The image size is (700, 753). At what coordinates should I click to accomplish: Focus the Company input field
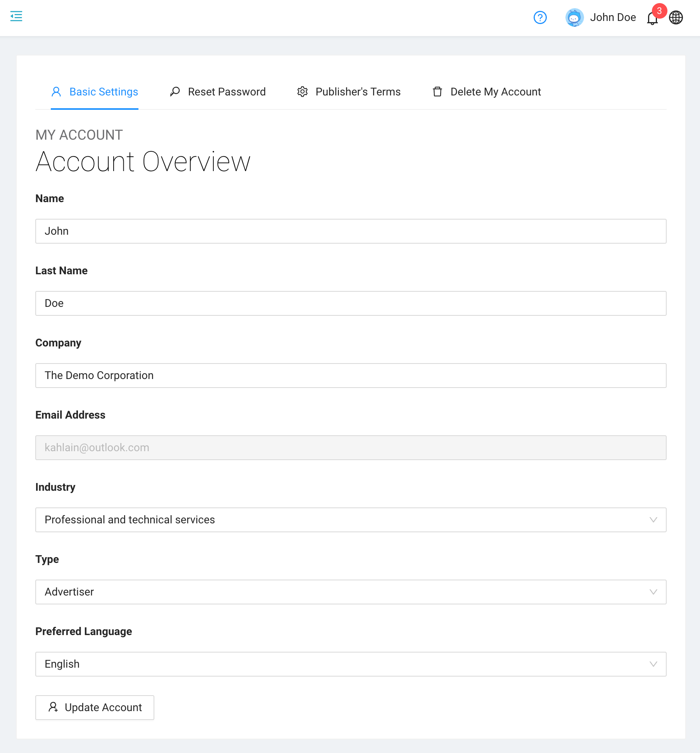tap(351, 376)
